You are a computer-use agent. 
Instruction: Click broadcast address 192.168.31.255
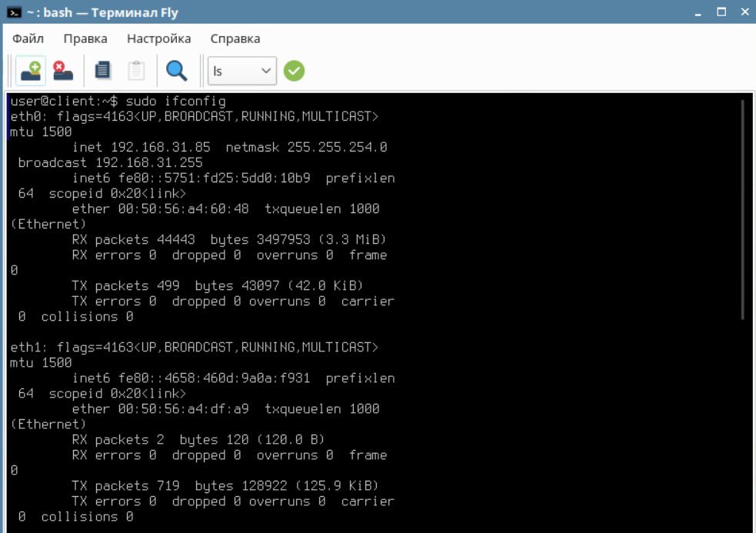click(149, 162)
